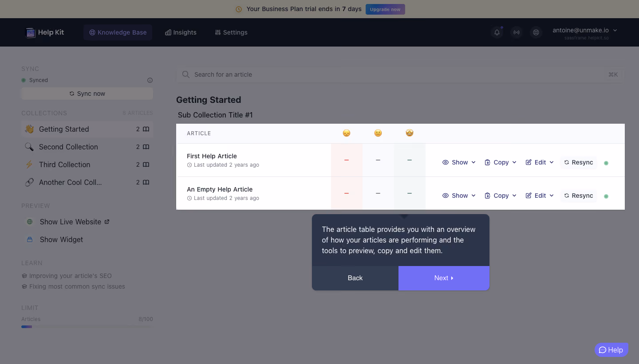Click the clock icon in the trial banner

click(239, 9)
